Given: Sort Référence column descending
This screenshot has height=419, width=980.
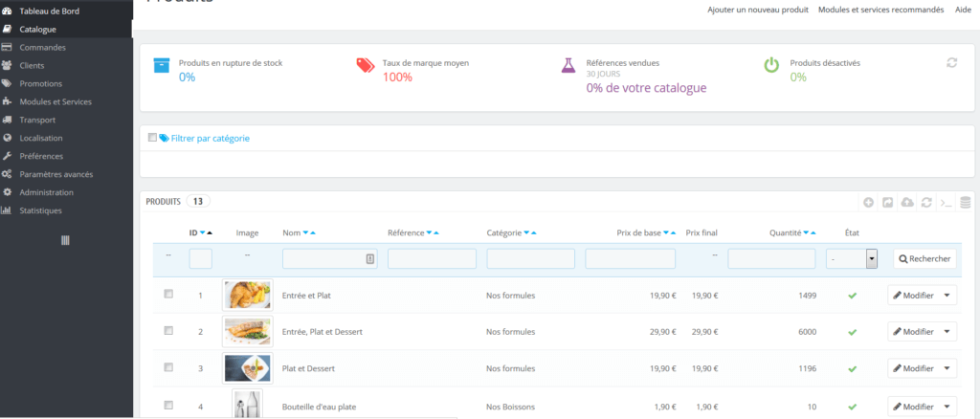Looking at the screenshot, I should (430, 232).
